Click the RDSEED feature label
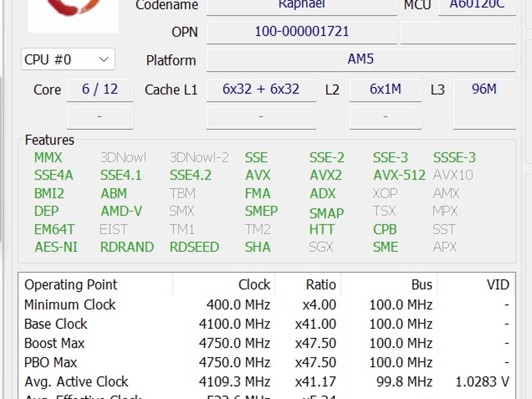 [195, 247]
